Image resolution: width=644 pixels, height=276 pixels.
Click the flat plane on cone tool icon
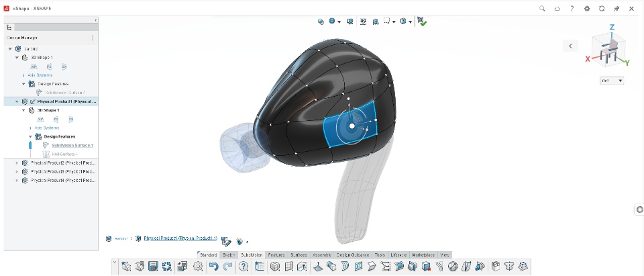tap(318, 267)
